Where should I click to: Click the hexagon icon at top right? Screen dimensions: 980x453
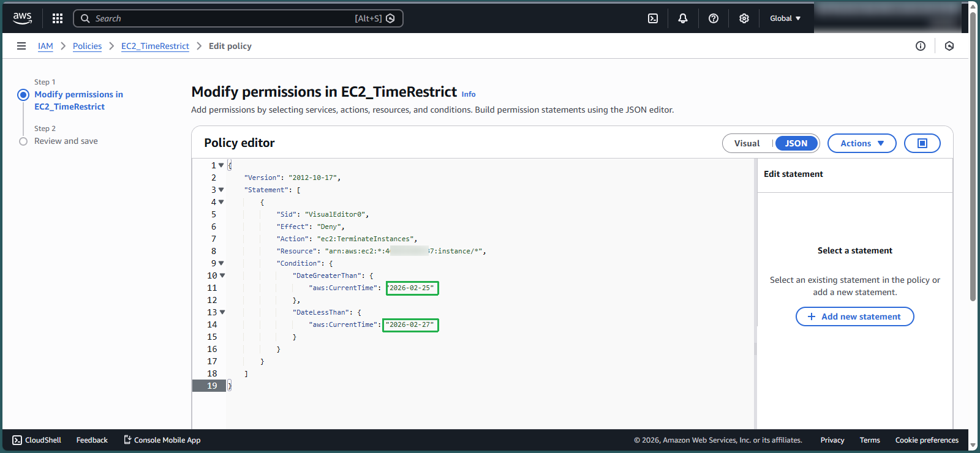coord(949,46)
